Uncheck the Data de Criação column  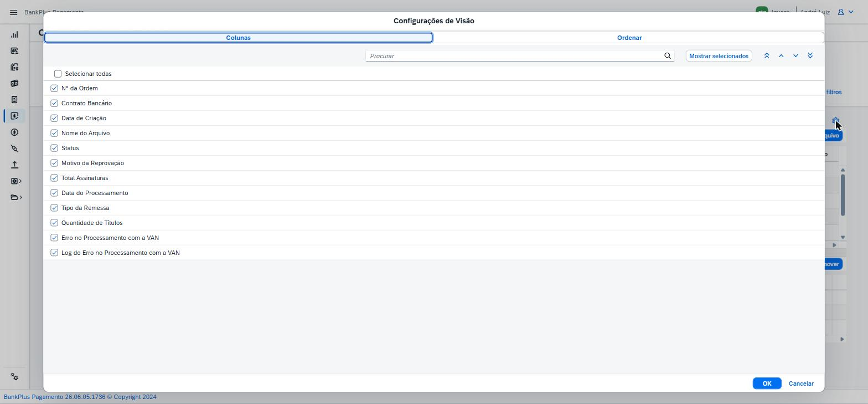tap(54, 118)
